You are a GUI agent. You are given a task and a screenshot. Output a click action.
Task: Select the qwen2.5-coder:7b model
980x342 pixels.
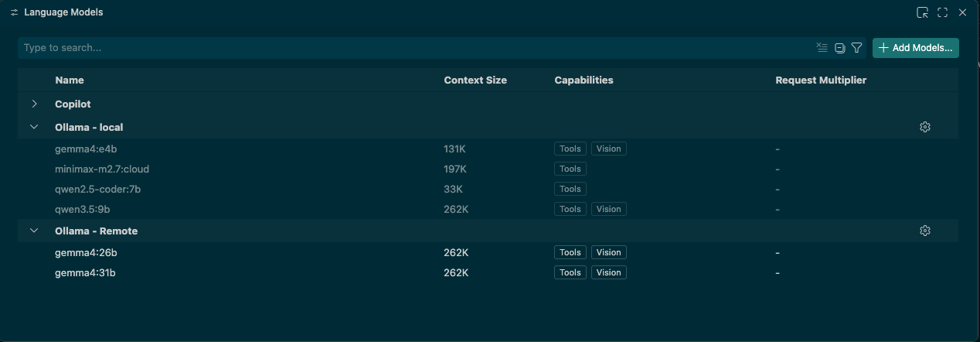pos(488,189)
